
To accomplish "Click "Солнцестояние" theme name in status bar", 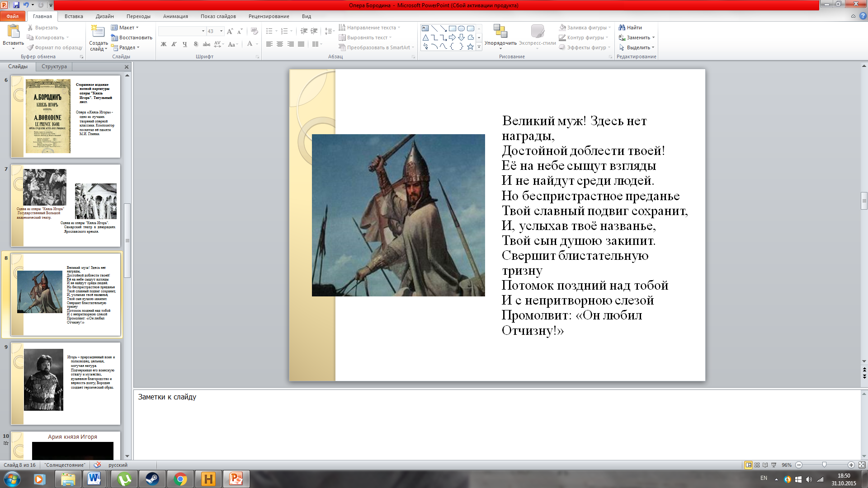I will pyautogui.click(x=65, y=465).
